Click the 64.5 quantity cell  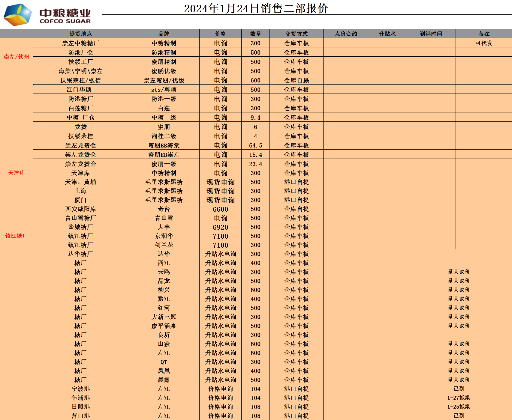(x=255, y=145)
